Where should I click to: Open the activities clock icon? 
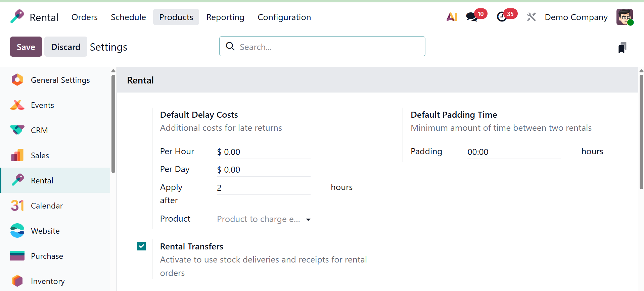coord(502,17)
